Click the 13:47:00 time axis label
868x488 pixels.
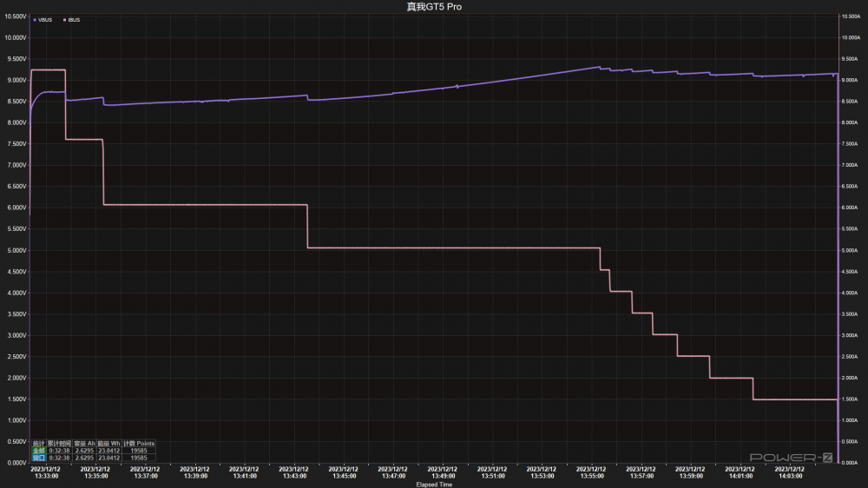pyautogui.click(x=393, y=476)
